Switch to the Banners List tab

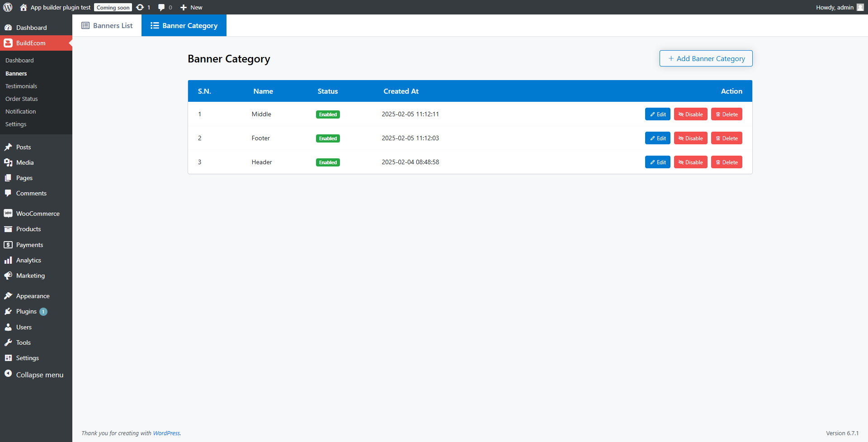point(107,26)
